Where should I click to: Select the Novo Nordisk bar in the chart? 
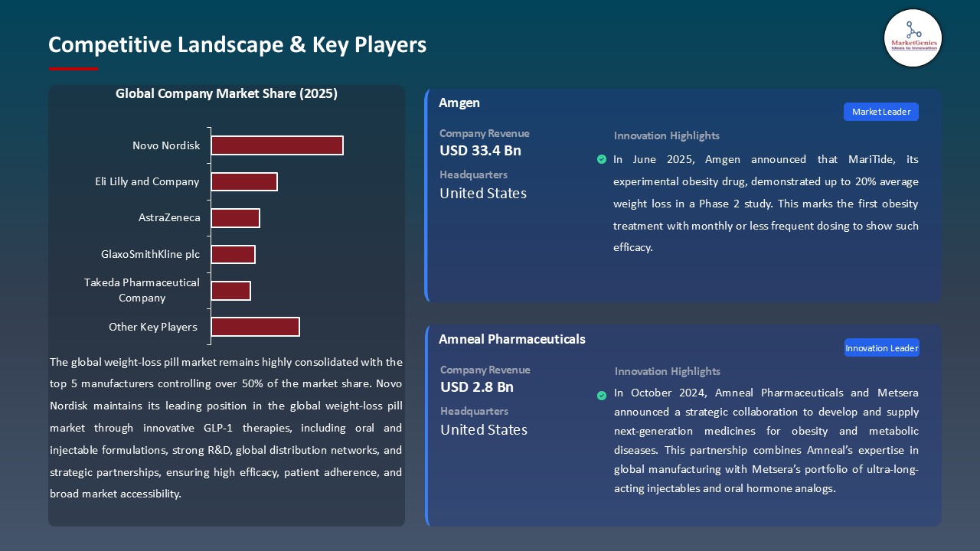pos(277,145)
